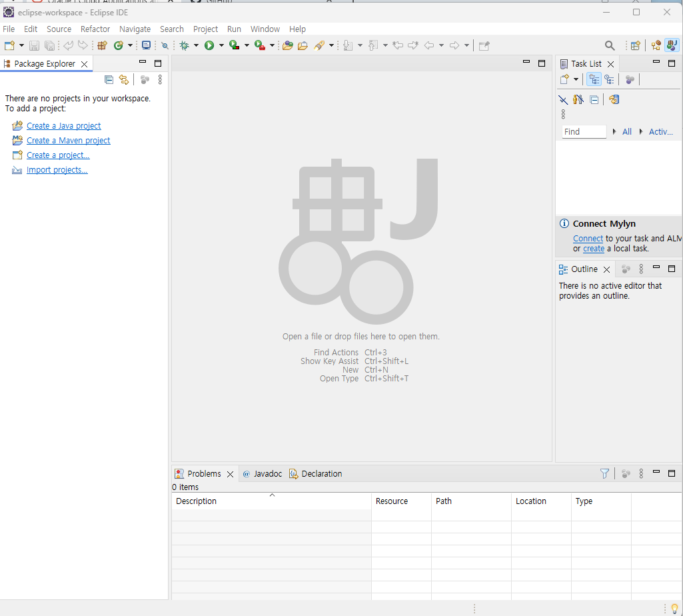Toggle Show Only My Tasks filter
Screen dimensions: 683x616
pyautogui.click(x=578, y=100)
